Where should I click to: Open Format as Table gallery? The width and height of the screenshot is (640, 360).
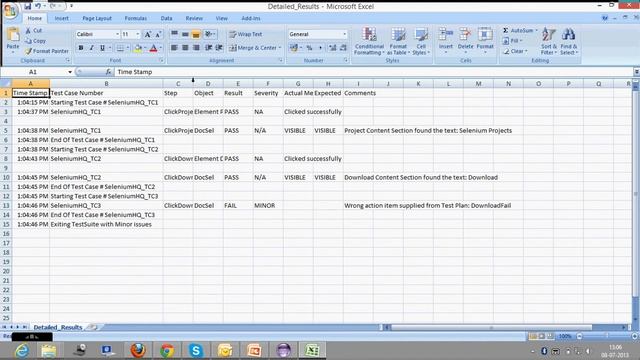398,41
